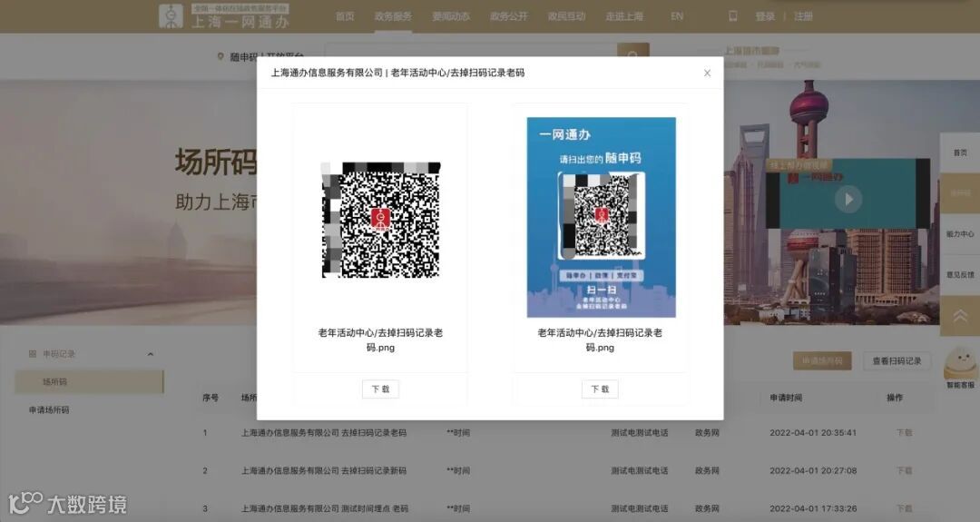Click 下载 for row 1 record
This screenshot has width=980, height=522.
pyautogui.click(x=904, y=433)
